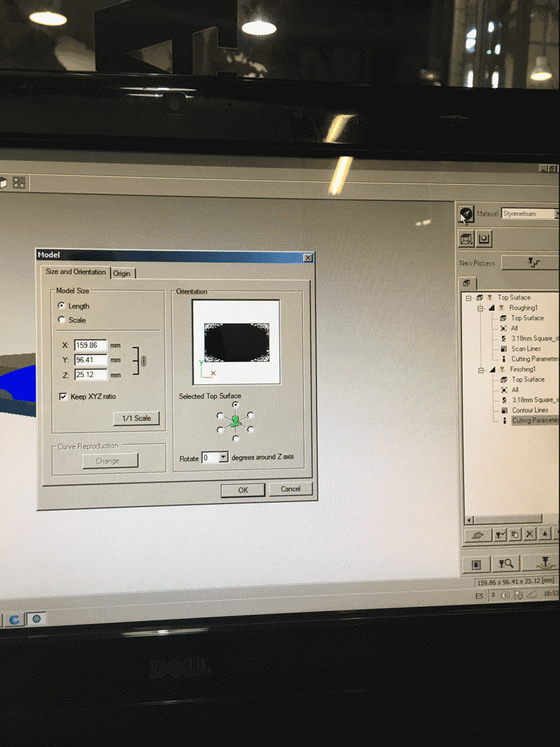560x747 pixels.
Task: Click the Roughing1 stair-step process icon
Action: [491, 308]
